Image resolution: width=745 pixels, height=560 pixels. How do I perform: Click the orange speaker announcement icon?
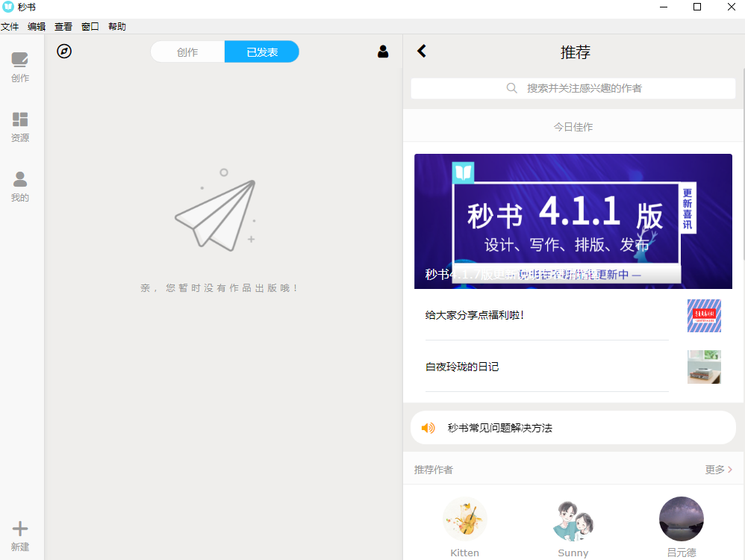428,428
